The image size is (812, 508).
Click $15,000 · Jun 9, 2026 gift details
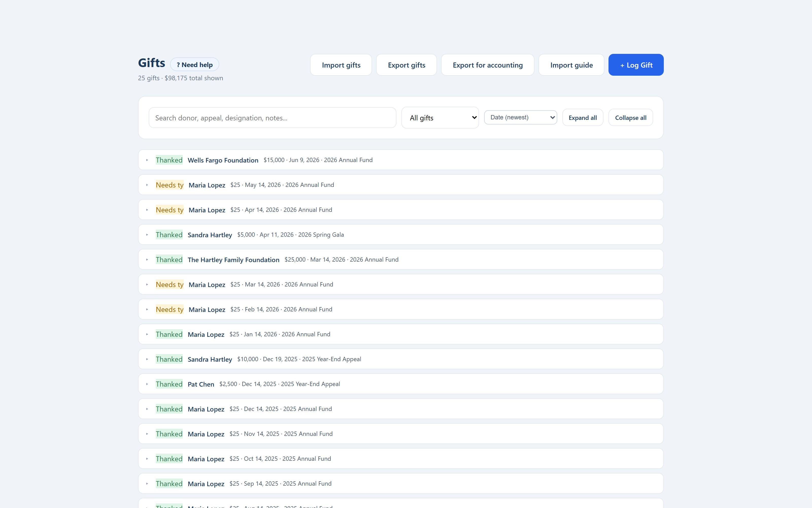point(318,160)
